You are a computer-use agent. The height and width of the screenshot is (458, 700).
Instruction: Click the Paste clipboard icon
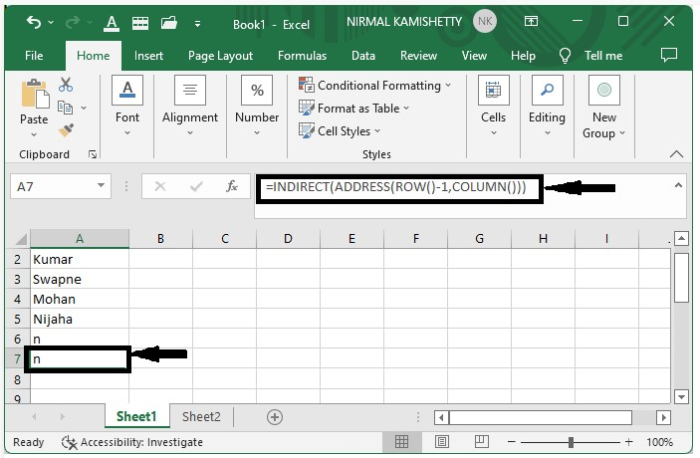click(35, 94)
